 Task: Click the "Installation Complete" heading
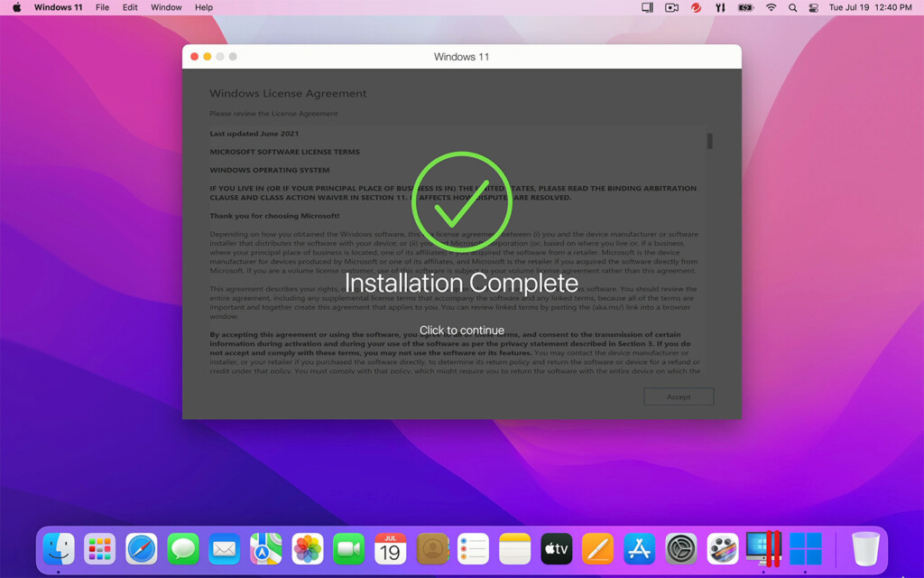click(461, 283)
